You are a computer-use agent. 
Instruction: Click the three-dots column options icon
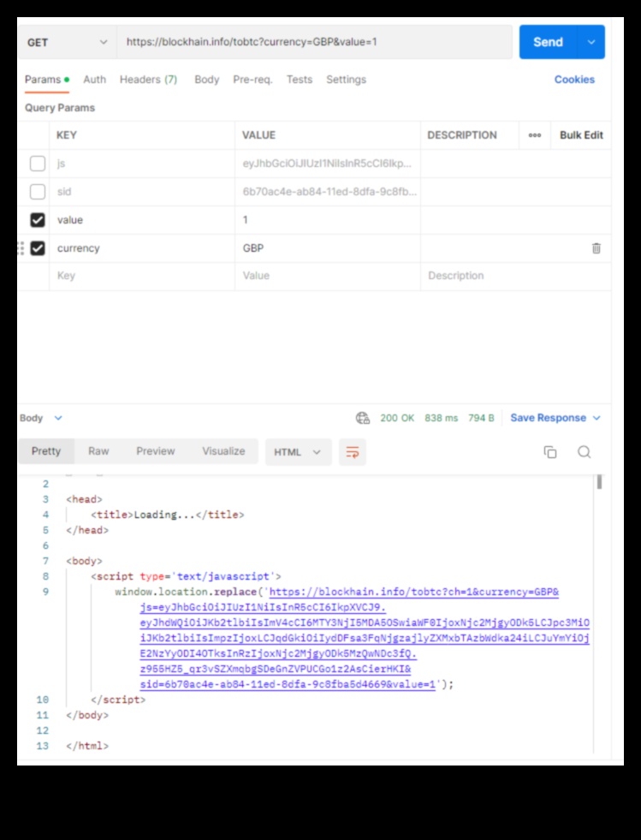[535, 135]
